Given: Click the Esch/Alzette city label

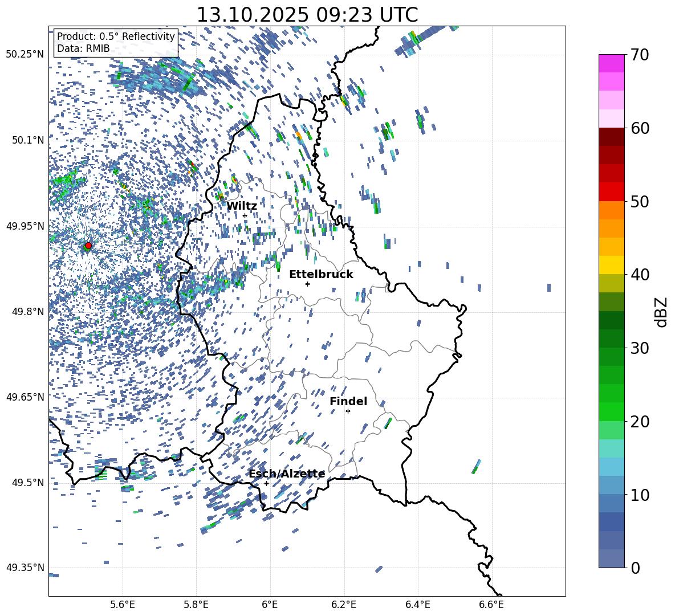Looking at the screenshot, I should tap(287, 474).
